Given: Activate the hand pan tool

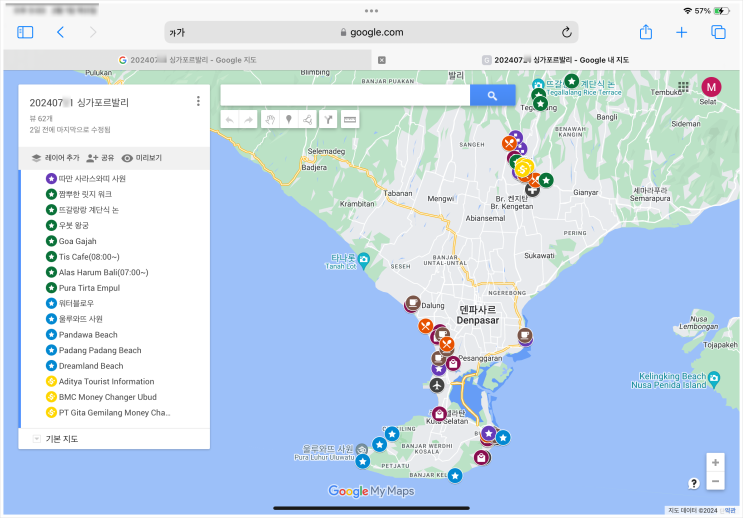Looking at the screenshot, I should [x=269, y=120].
